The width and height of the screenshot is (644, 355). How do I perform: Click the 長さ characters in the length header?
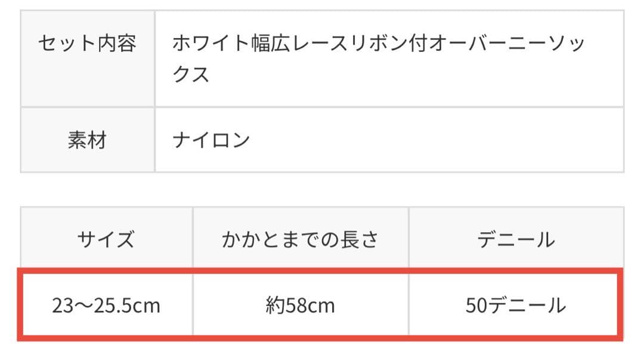click(360, 240)
